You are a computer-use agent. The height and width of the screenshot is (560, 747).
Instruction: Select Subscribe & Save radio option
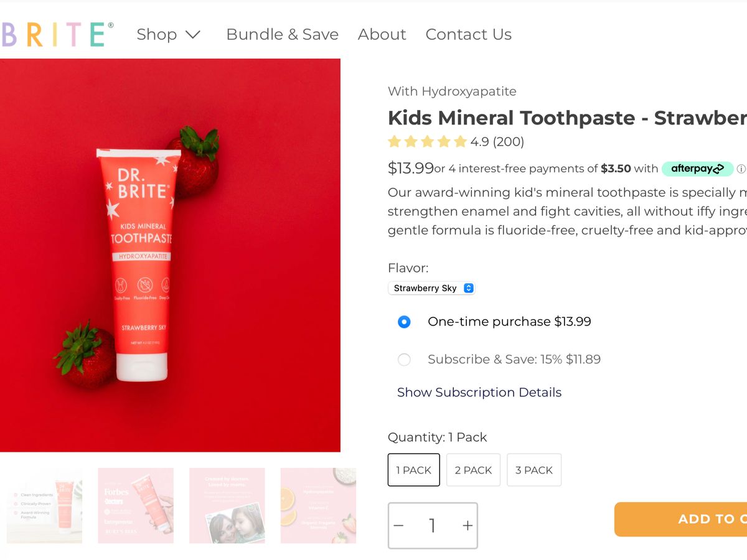tap(404, 360)
